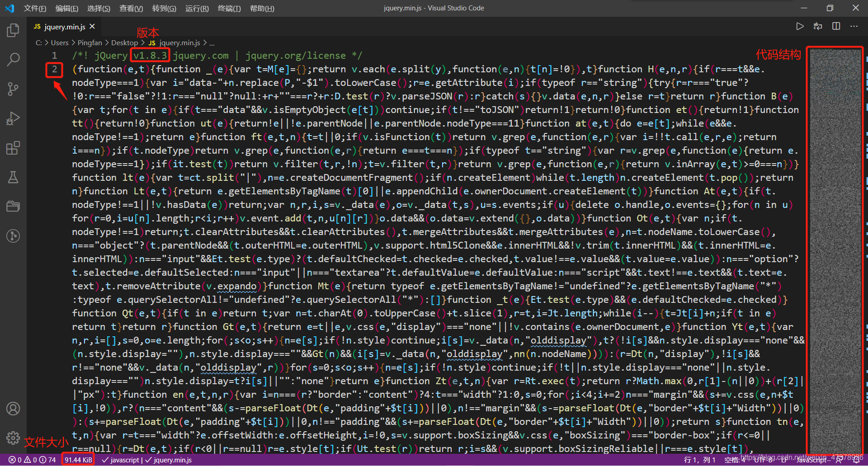Open the 查看(V) menu
The image size is (868, 466).
pos(131,8)
